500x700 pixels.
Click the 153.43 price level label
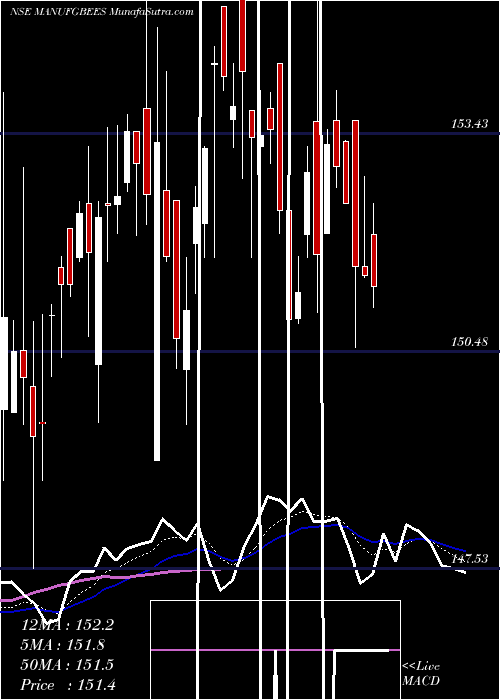click(x=470, y=124)
